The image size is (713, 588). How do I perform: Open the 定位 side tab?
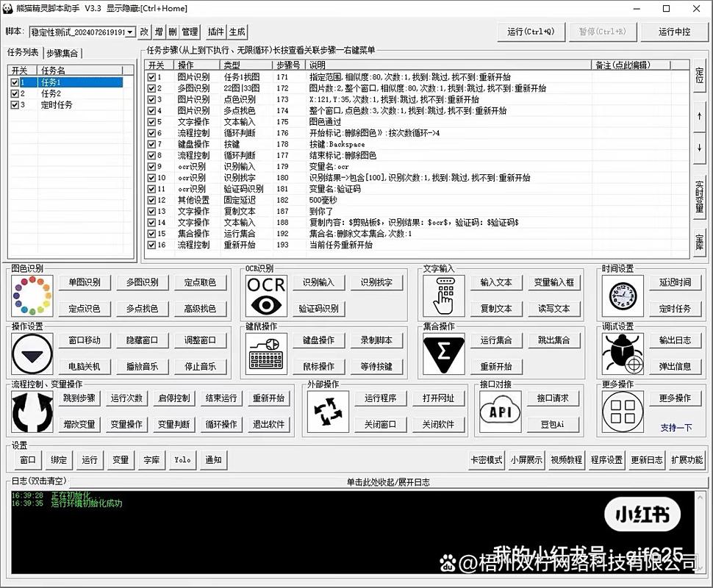pos(699,75)
